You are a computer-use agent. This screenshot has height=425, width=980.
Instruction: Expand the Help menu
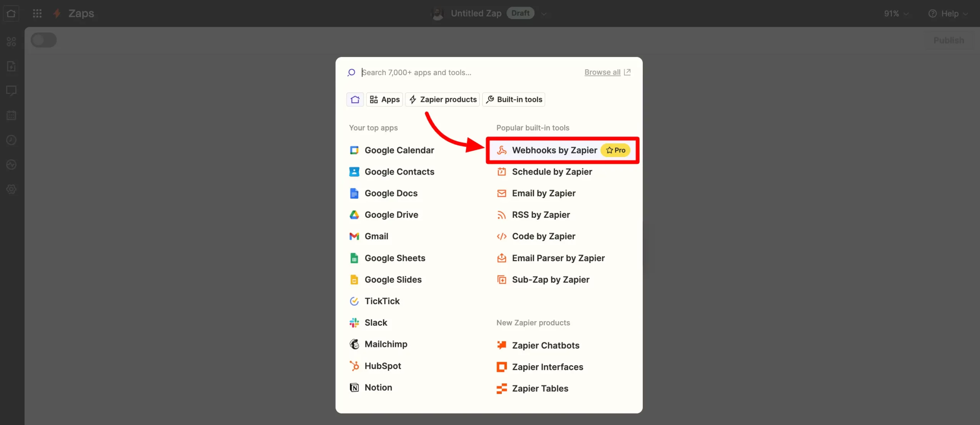[x=948, y=14]
